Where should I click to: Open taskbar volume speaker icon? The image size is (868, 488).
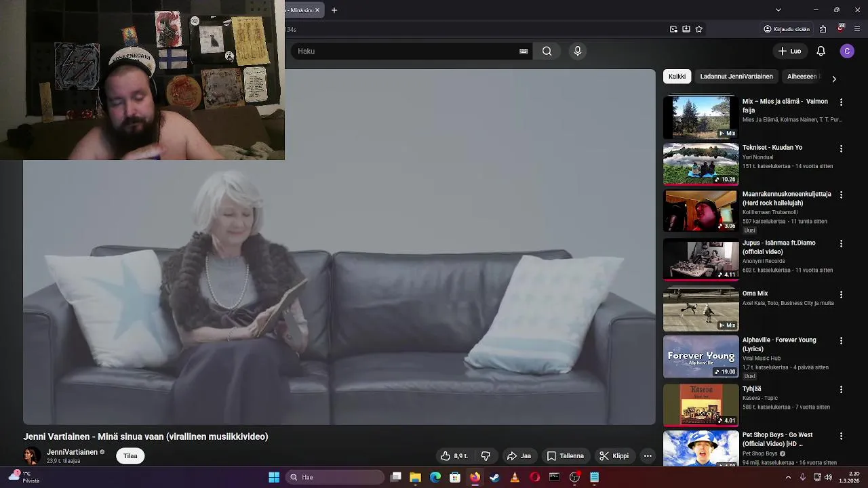click(x=828, y=477)
